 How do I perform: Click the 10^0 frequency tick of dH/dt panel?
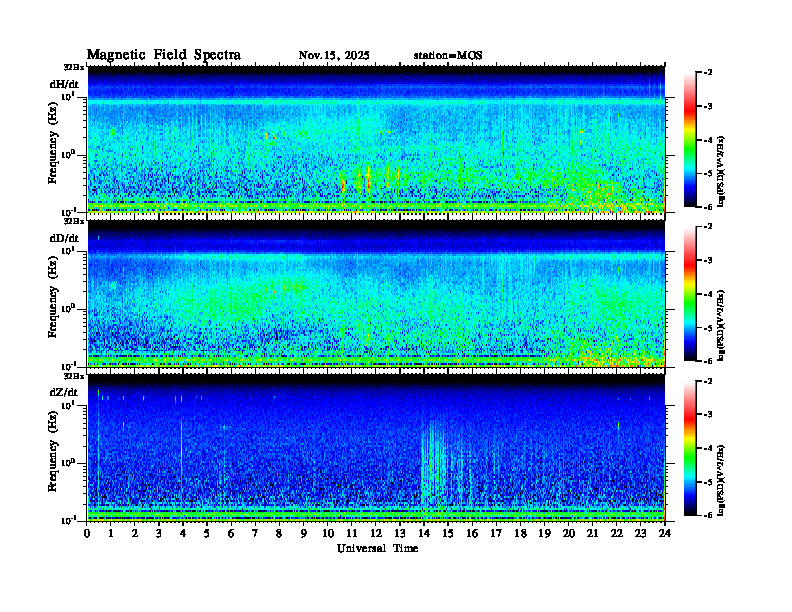[68, 154]
